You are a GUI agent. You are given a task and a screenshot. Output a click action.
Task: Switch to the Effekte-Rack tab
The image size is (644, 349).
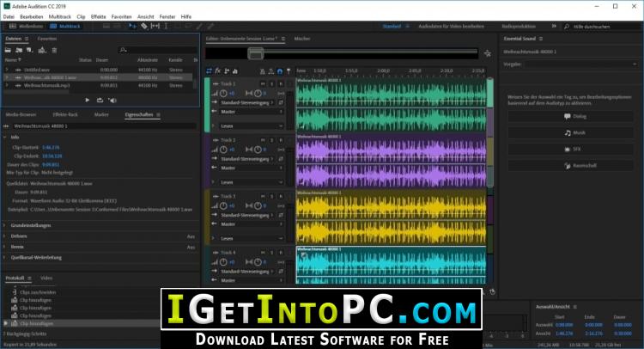pyautogui.click(x=65, y=114)
